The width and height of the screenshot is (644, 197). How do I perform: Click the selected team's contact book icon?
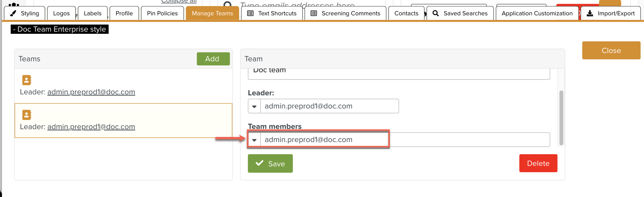pyautogui.click(x=27, y=115)
